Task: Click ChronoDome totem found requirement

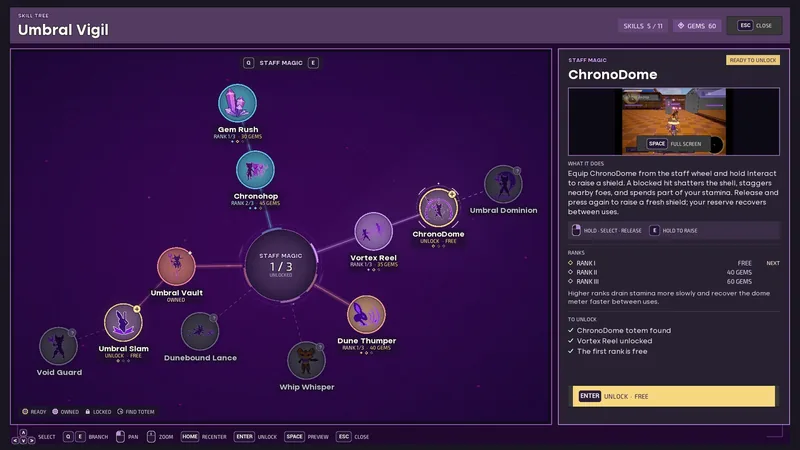Action: click(x=620, y=331)
